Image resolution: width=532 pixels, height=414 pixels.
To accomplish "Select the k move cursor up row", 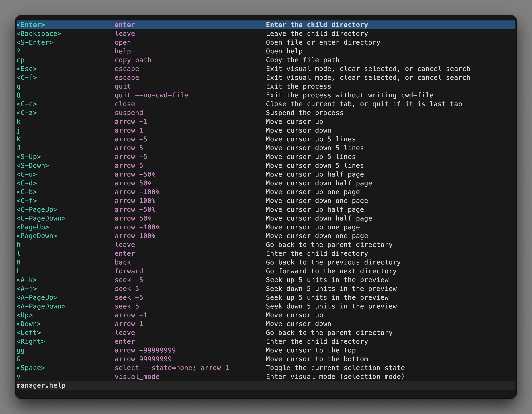I will (x=98, y=121).
